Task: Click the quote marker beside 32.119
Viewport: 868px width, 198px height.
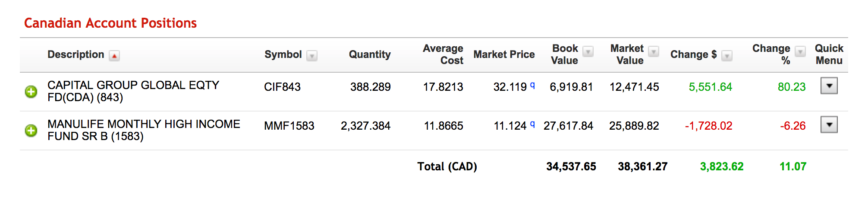Action: (x=532, y=85)
